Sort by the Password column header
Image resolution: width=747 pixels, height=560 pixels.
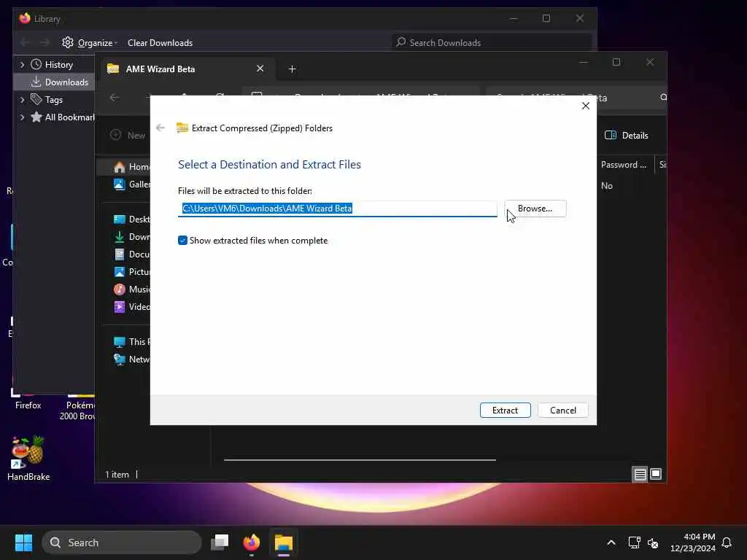coord(625,165)
